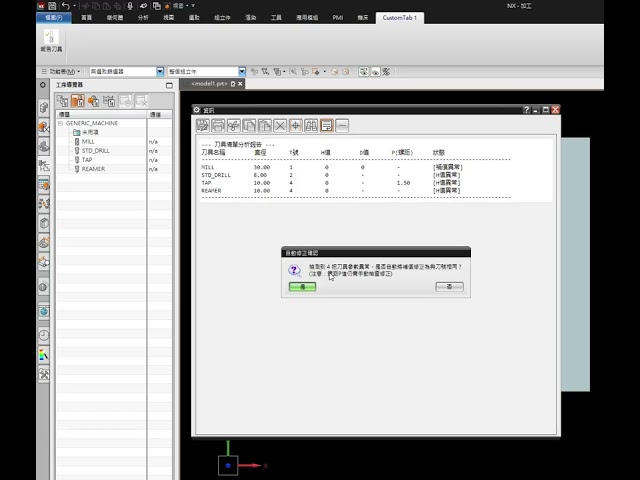Click the 是 (Yes) button in the confirmation dialog

click(x=302, y=287)
